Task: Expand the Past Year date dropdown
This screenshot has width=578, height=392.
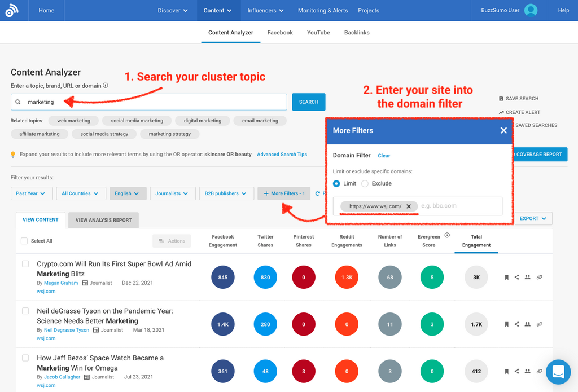Action: 32,193
